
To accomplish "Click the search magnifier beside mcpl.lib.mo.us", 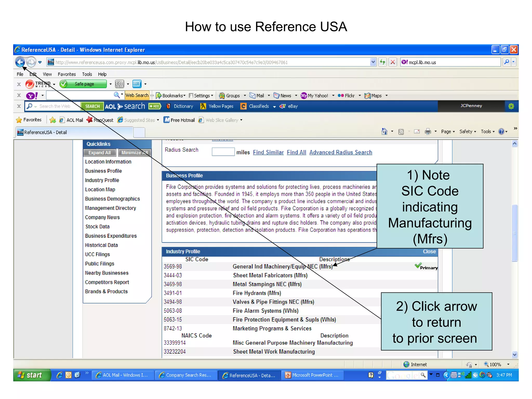I will click(506, 62).
